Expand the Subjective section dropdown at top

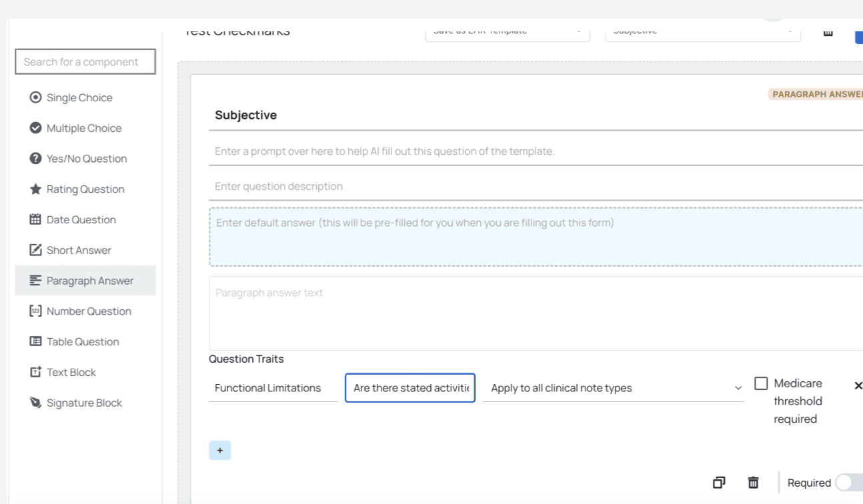[x=702, y=31]
